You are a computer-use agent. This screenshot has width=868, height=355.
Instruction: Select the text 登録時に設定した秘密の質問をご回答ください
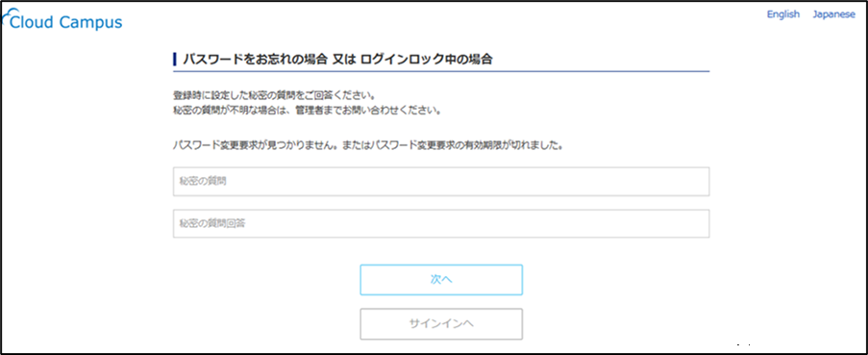tap(275, 96)
